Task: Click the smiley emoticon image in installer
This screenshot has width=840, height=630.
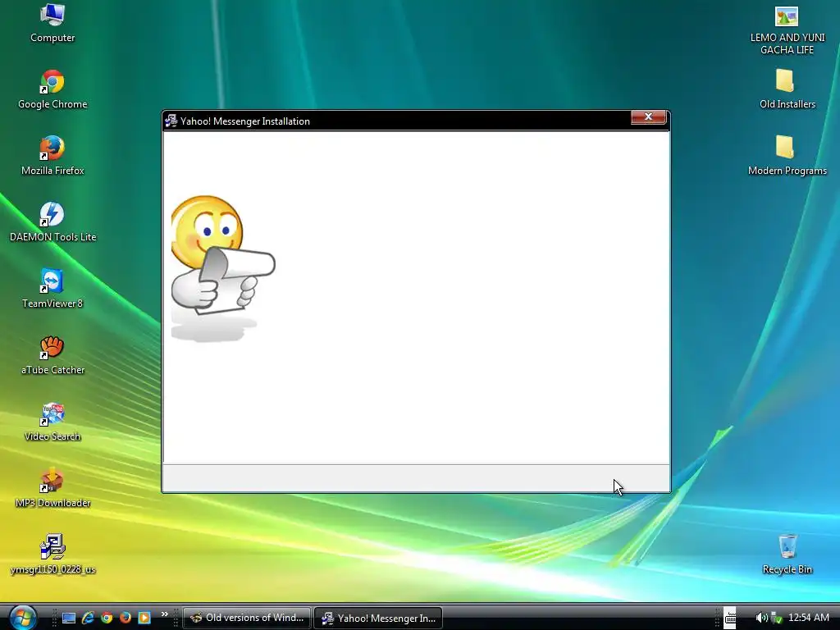Action: pos(223,268)
